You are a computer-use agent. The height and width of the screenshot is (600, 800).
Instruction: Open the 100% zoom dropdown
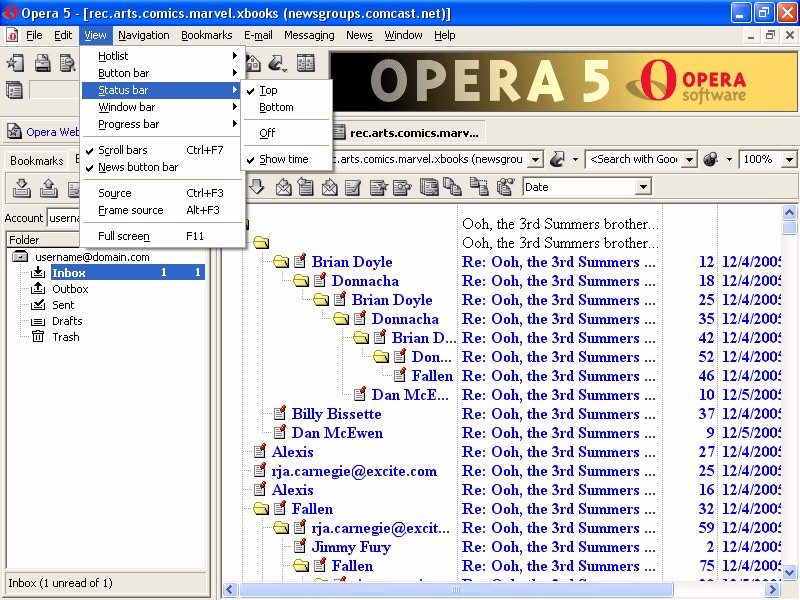click(789, 159)
